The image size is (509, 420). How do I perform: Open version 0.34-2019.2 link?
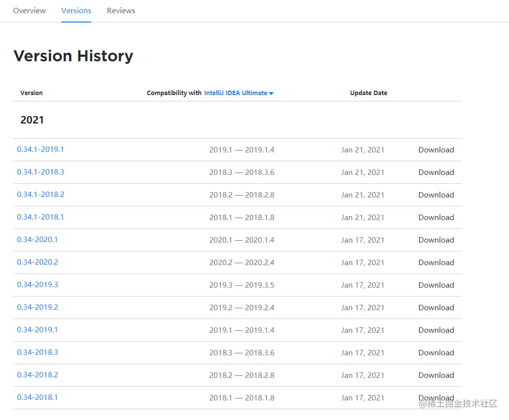(38, 307)
